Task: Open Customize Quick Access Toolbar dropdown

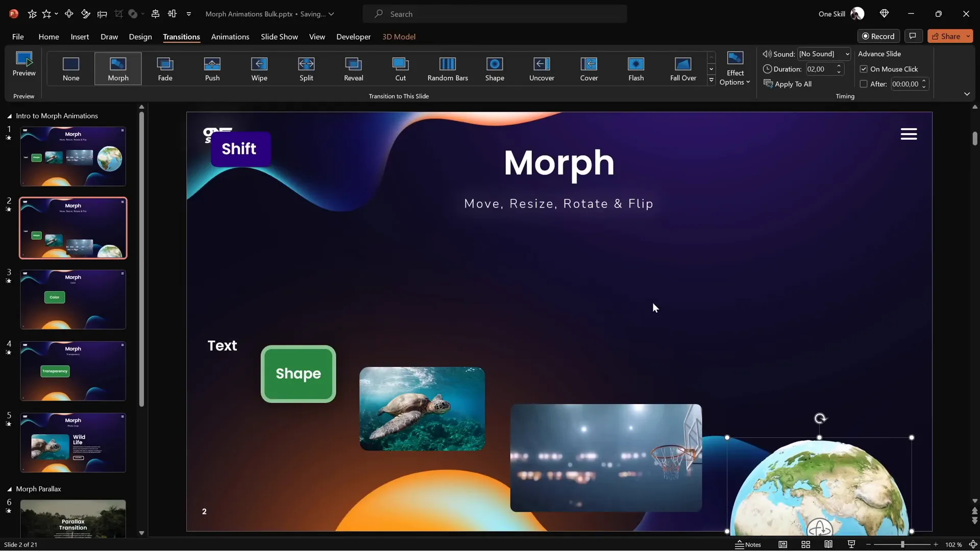Action: (189, 14)
